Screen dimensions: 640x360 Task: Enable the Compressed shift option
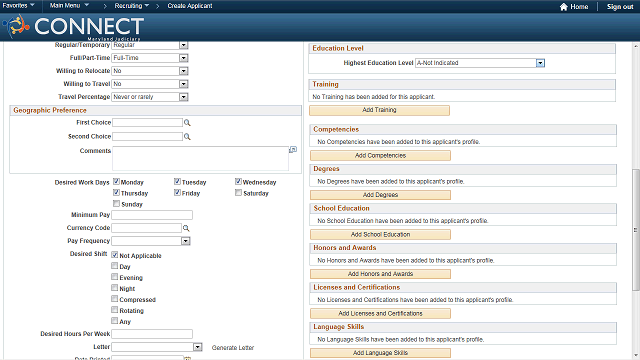point(115,299)
